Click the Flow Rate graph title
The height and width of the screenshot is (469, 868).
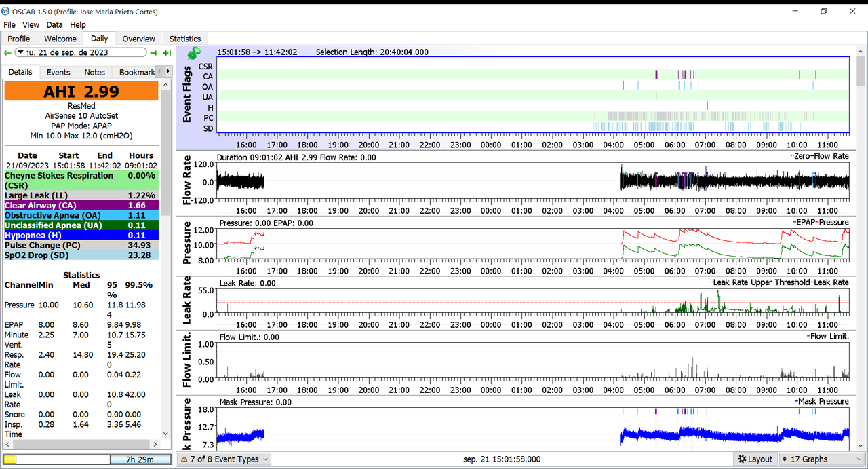pyautogui.click(x=188, y=182)
